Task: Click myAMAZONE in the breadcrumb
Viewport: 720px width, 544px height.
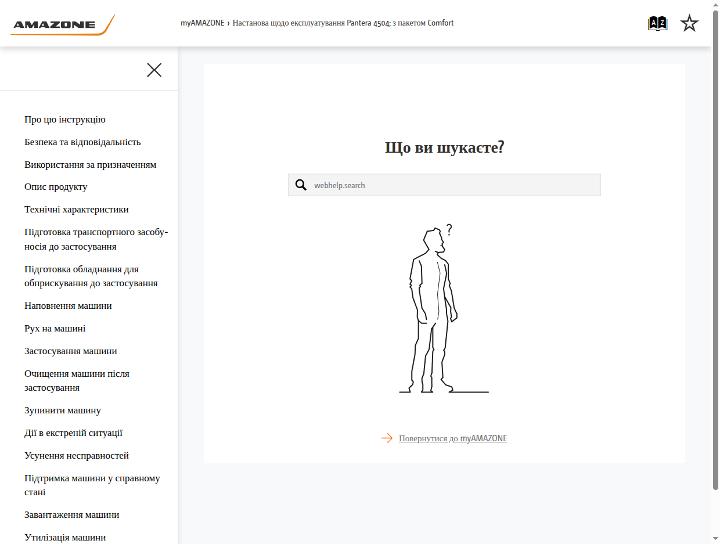Action: tap(202, 23)
